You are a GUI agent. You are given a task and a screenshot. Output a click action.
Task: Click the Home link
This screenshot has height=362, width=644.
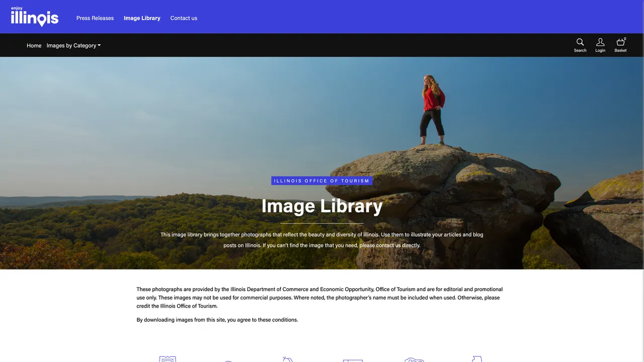tap(34, 45)
